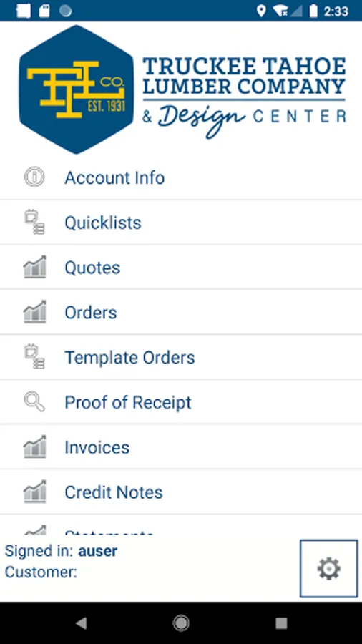
Task: Tap the Quicklists list icon
Action: click(x=34, y=222)
